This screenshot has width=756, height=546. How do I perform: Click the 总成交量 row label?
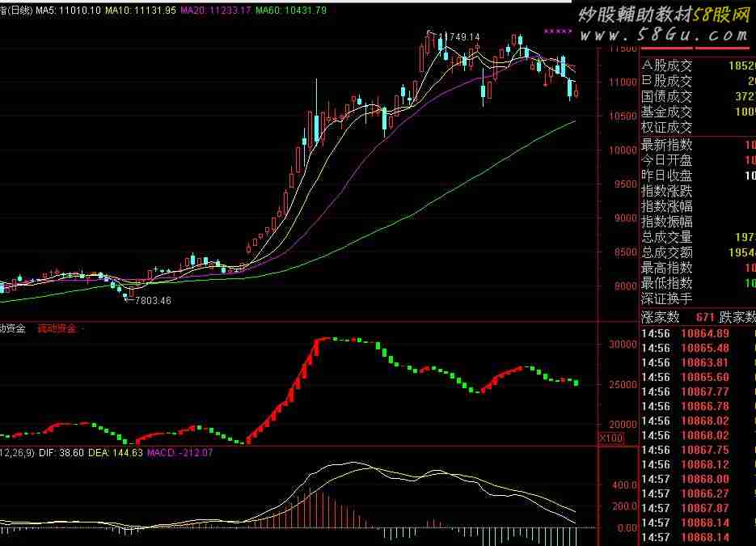pos(666,237)
